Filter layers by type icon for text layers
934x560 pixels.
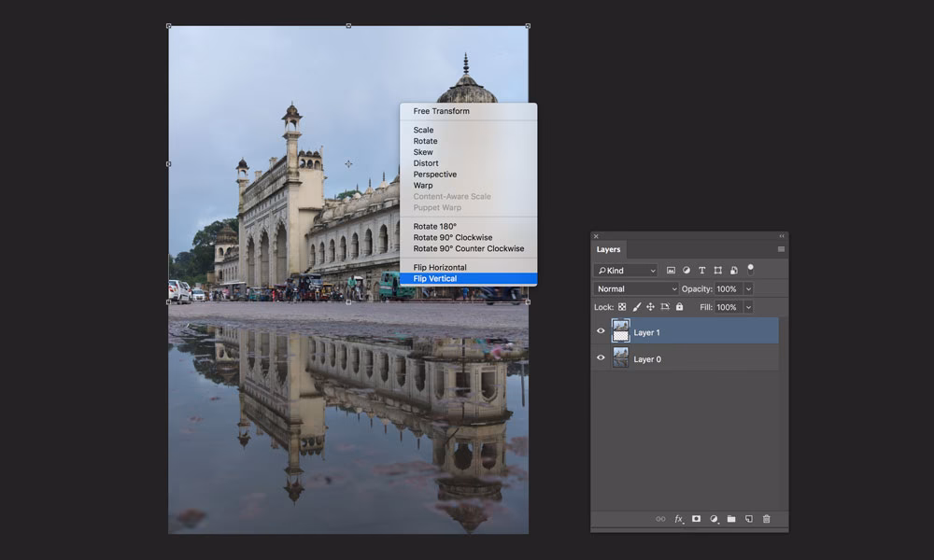click(702, 270)
